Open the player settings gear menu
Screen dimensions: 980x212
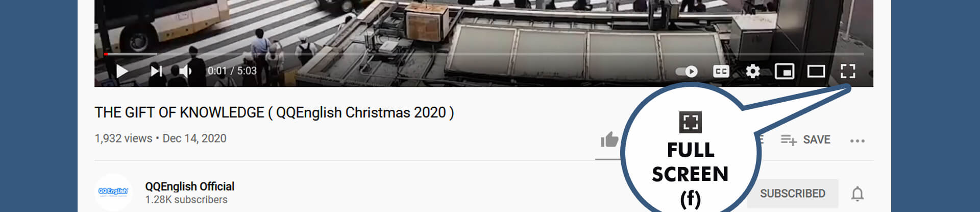pyautogui.click(x=753, y=72)
